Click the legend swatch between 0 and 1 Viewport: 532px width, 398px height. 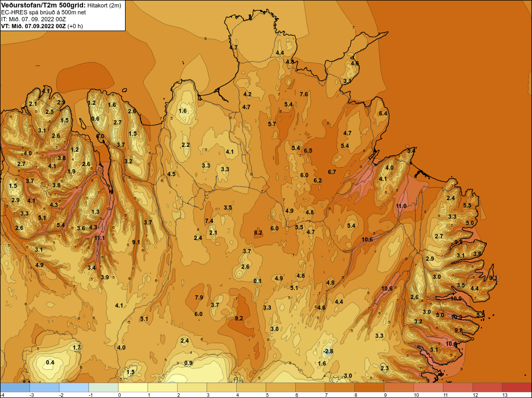[133, 387]
